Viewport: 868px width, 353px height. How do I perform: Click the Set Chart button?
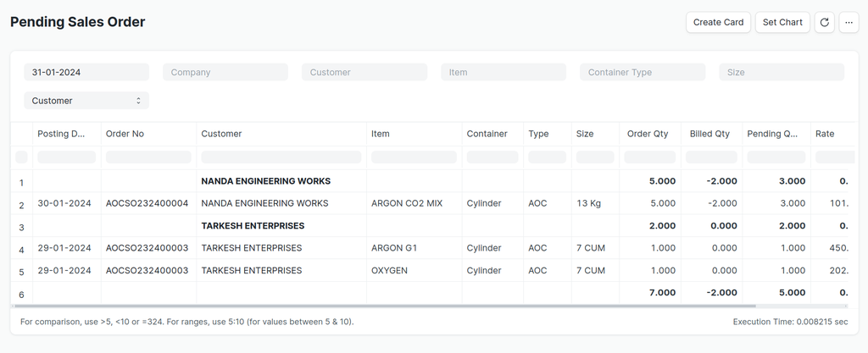click(x=782, y=22)
